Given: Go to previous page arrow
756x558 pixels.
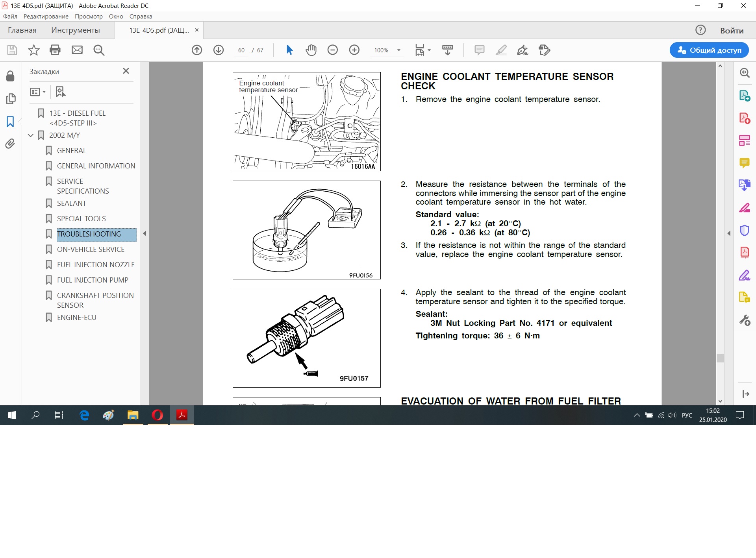Looking at the screenshot, I should (x=197, y=50).
